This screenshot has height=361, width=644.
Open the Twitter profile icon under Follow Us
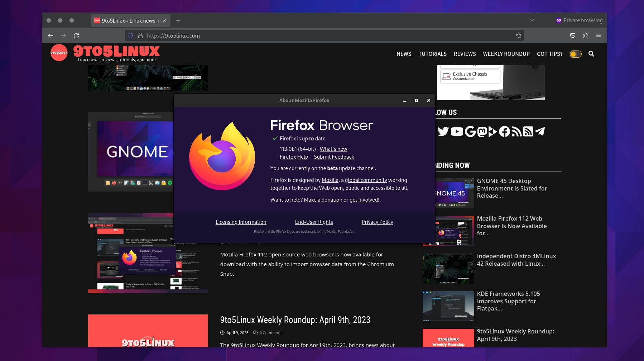click(443, 131)
